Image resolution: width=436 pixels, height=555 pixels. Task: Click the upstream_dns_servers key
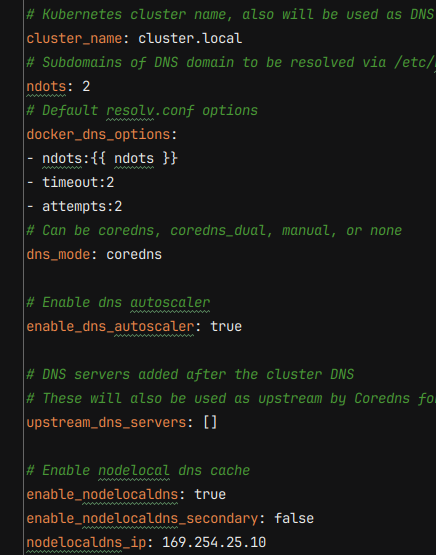[x=107, y=423]
